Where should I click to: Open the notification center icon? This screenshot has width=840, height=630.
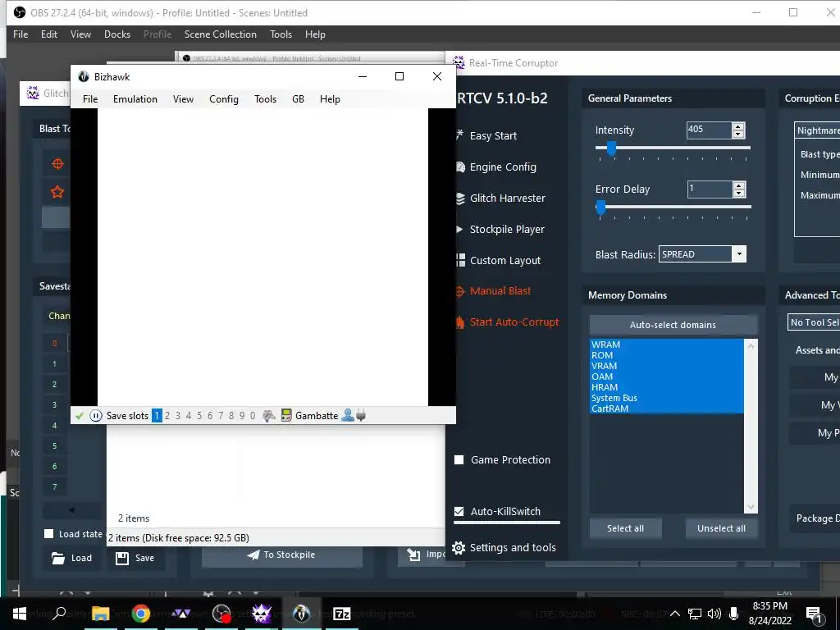tap(814, 614)
